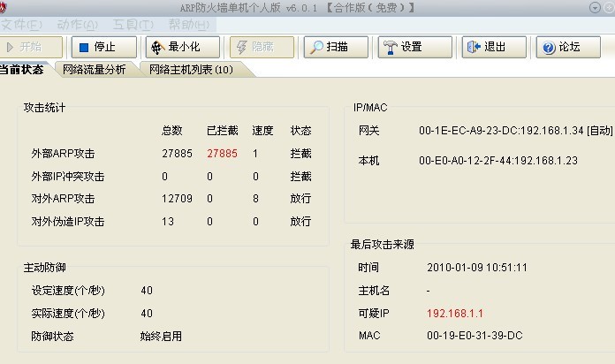Click the local address 00-E0-A0-12-2F-44:192.168.1.23
This screenshot has width=615, height=364.
pos(498,161)
